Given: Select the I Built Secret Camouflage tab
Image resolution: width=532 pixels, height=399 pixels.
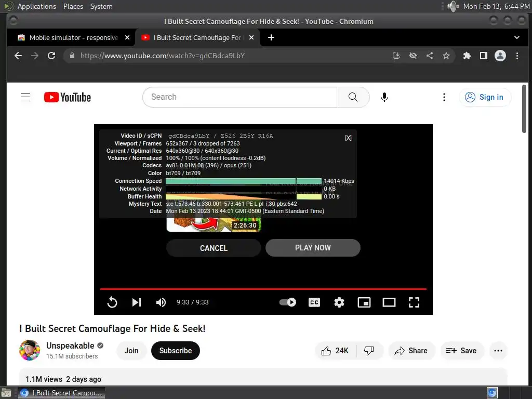Looking at the screenshot, I should point(197,37).
